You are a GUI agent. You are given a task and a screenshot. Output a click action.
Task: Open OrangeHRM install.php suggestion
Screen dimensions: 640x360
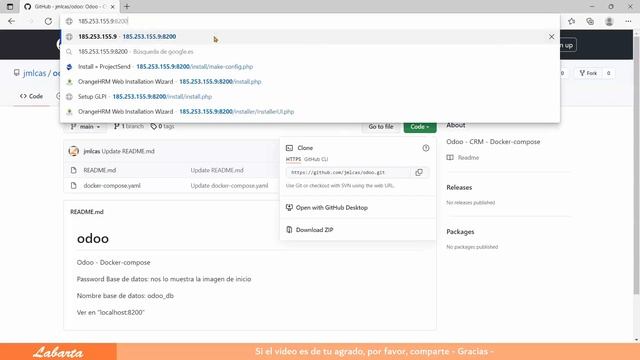[310, 82]
